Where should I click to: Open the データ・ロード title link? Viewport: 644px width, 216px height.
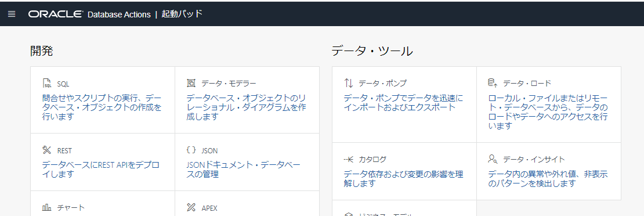[x=527, y=84]
